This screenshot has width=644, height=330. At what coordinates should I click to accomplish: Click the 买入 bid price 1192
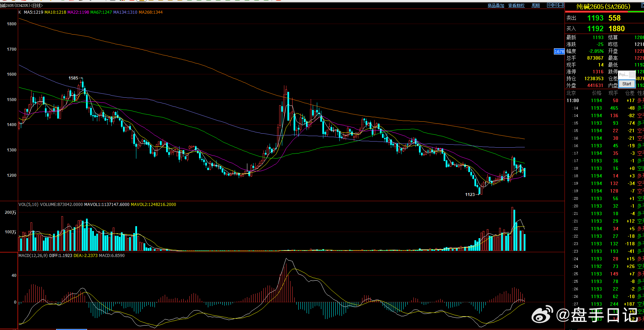595,29
